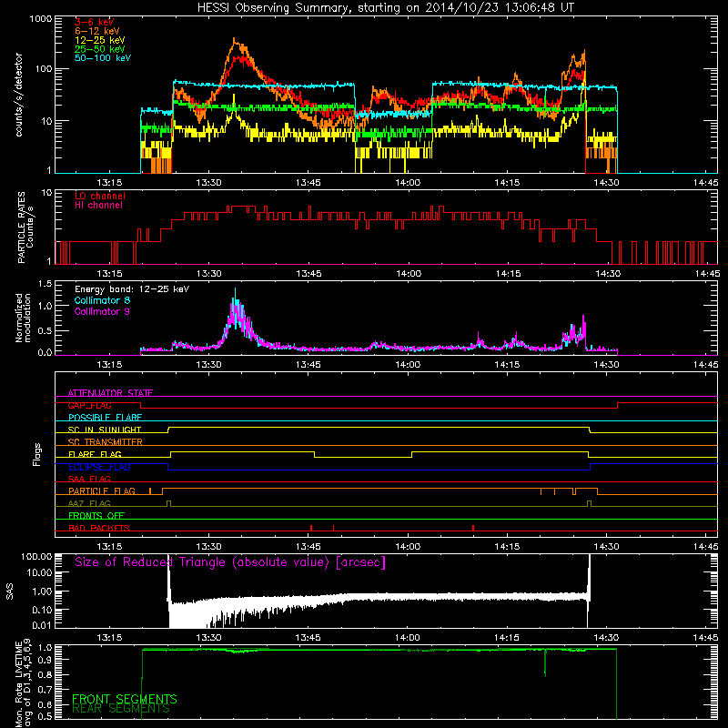Click the BAD PACKETS flag label
The image size is (728, 728).
click(x=99, y=528)
